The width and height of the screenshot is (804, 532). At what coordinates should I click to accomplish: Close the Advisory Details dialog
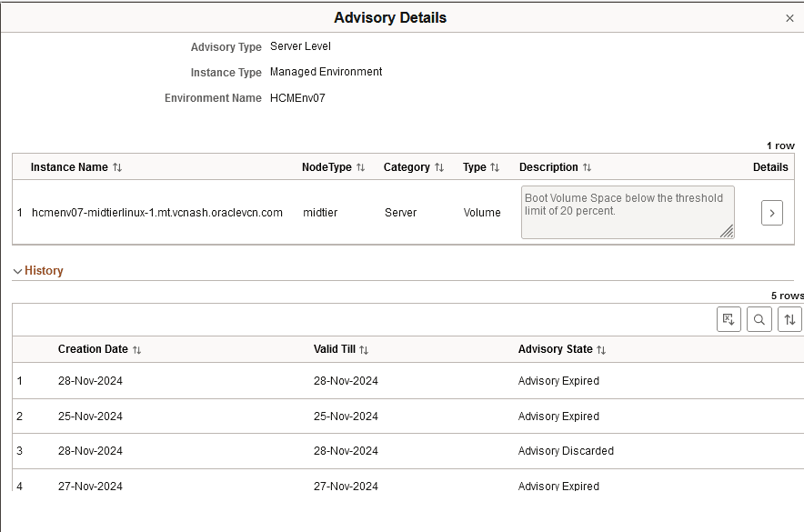(790, 17)
